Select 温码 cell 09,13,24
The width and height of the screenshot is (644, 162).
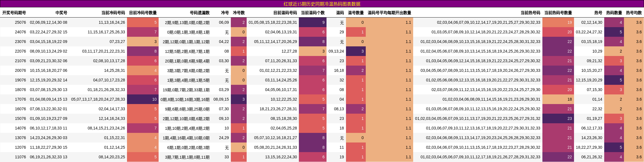(x=336, y=51)
